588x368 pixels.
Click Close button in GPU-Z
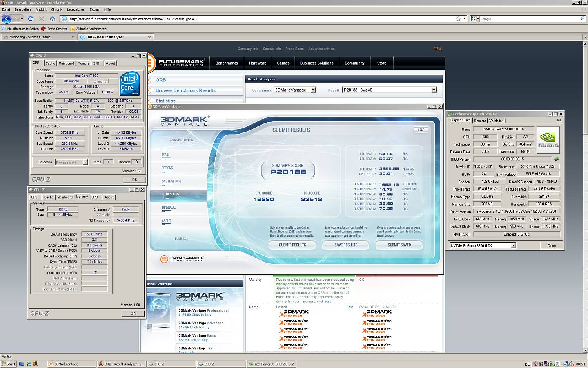[551, 245]
